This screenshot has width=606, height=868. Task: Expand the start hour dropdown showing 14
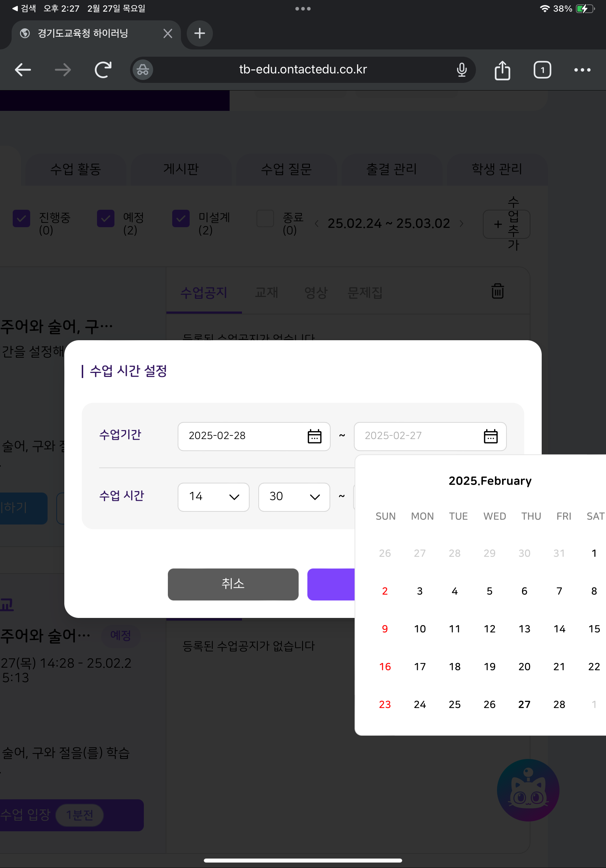(214, 497)
